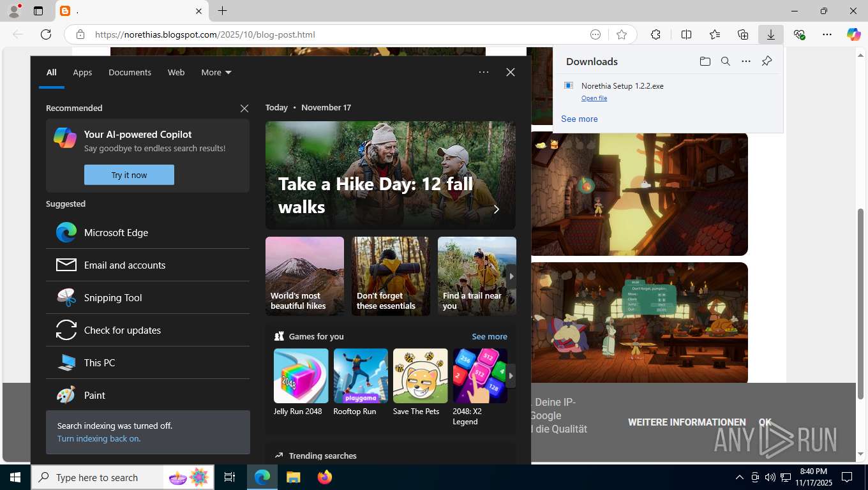Switch to the Apps search tab

(x=82, y=72)
